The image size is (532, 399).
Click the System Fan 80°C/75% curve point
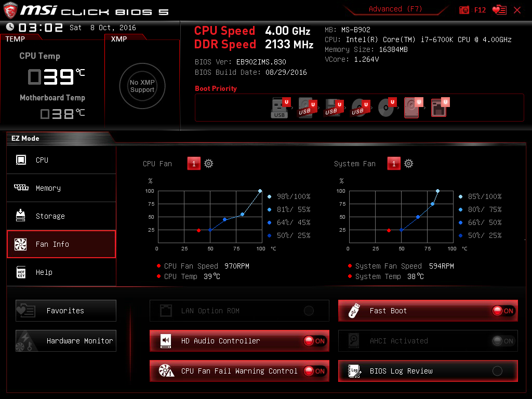(x=432, y=204)
